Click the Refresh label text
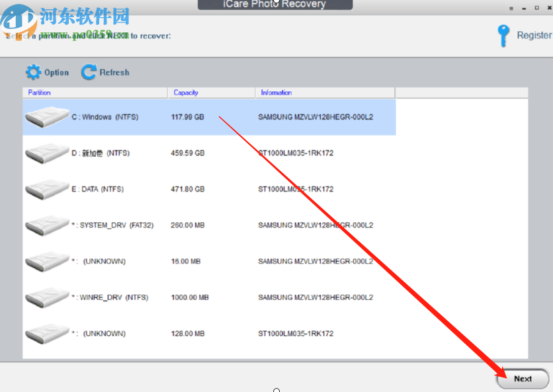The image size is (553, 392). tap(114, 72)
